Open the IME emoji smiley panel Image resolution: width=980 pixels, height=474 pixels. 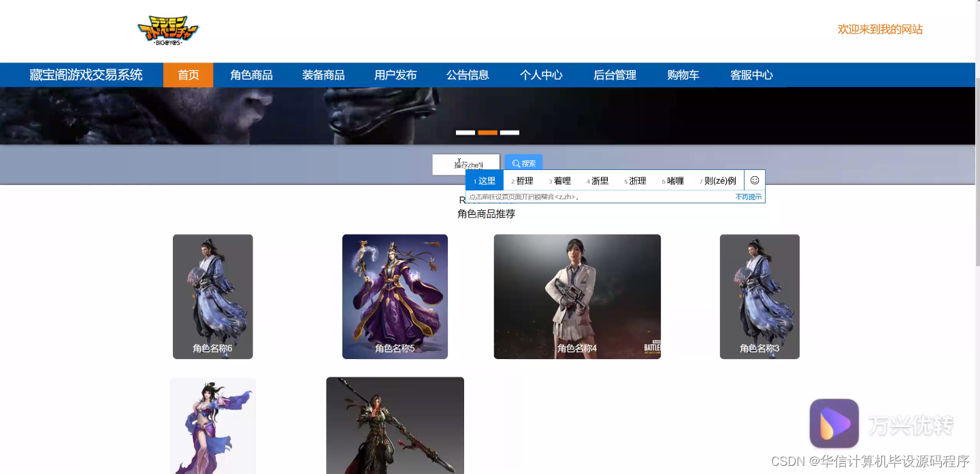point(754,180)
